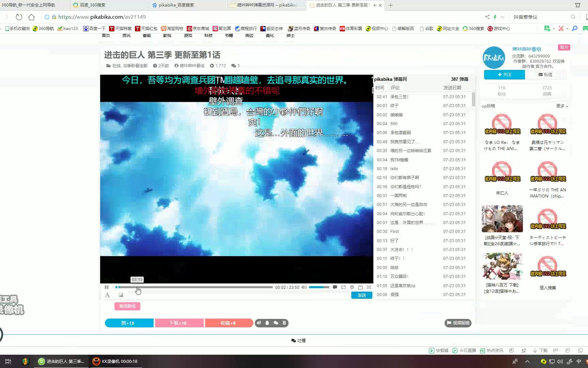
Task: Toggle danmaku display with the speech bubble icon
Action: click(x=335, y=287)
